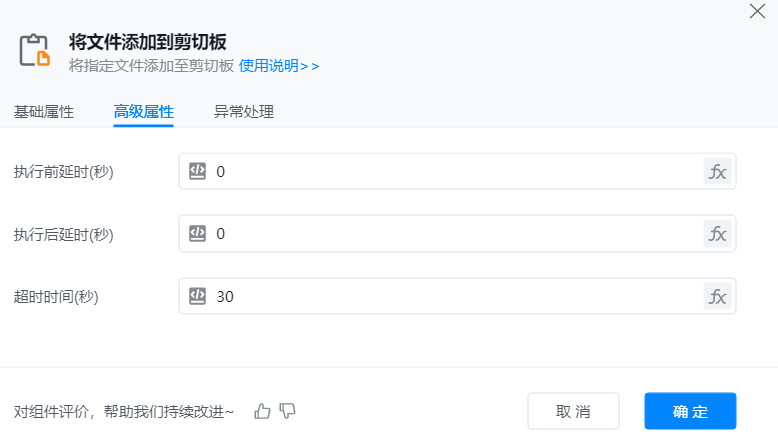Toggle the input mode icon for 超时时间

pyautogui.click(x=198, y=296)
